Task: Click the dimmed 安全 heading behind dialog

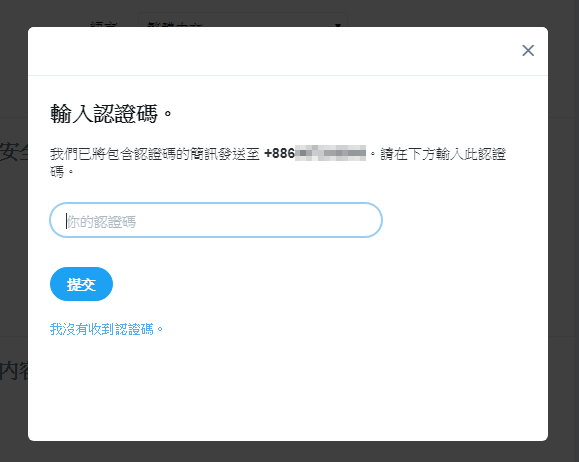Action: 14,151
